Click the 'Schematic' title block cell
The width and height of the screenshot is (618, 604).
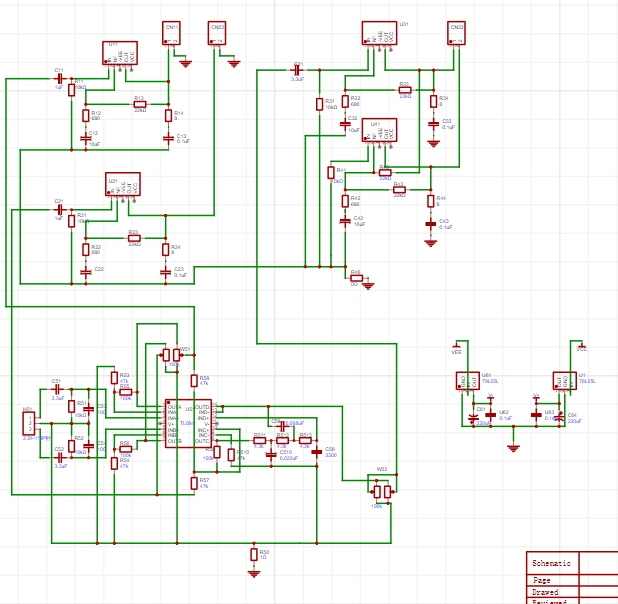point(553,563)
